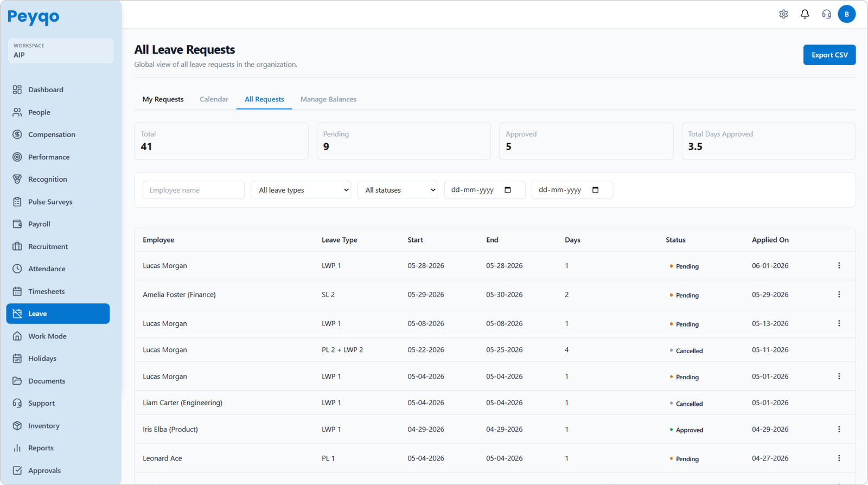Click the first dd-mm-yyyy date field
868x485 pixels.
(x=485, y=190)
